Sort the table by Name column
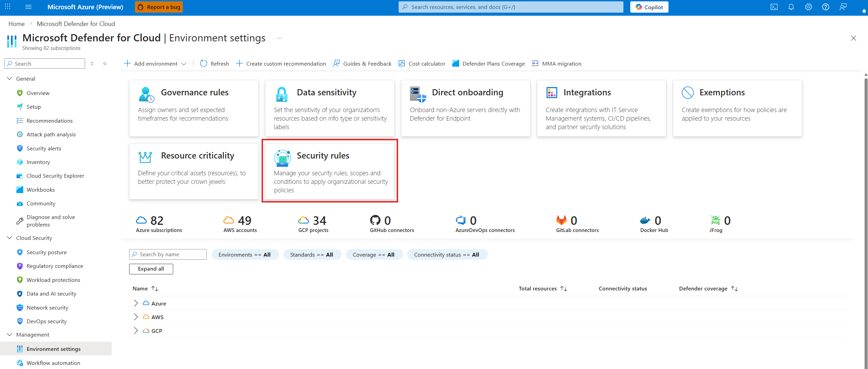The image size is (868, 369). (155, 289)
